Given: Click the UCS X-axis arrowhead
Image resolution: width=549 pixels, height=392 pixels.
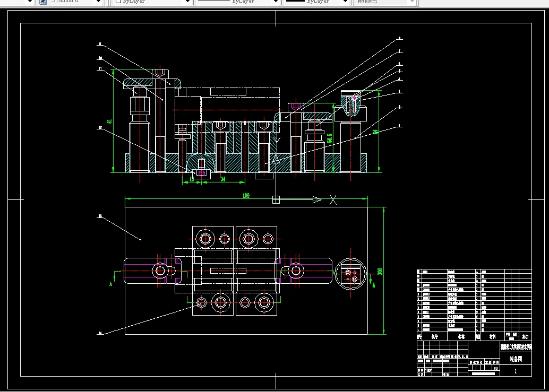Looking at the screenshot, I should click(317, 199).
